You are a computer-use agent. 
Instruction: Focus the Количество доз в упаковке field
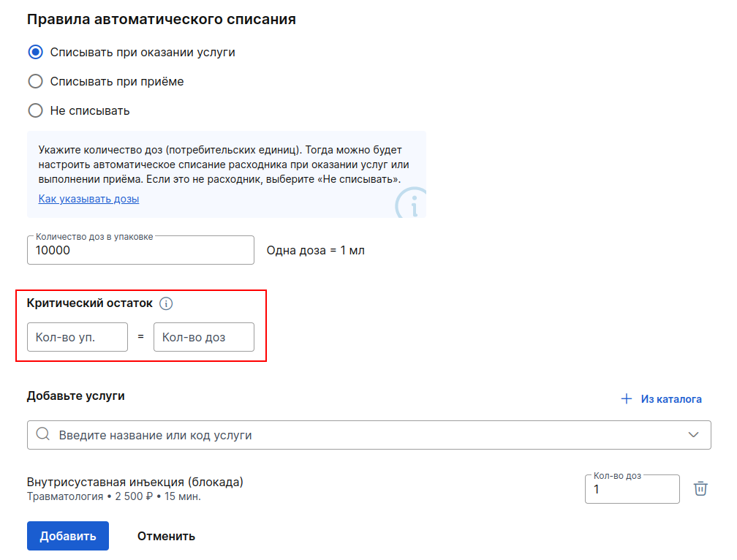pos(140,250)
